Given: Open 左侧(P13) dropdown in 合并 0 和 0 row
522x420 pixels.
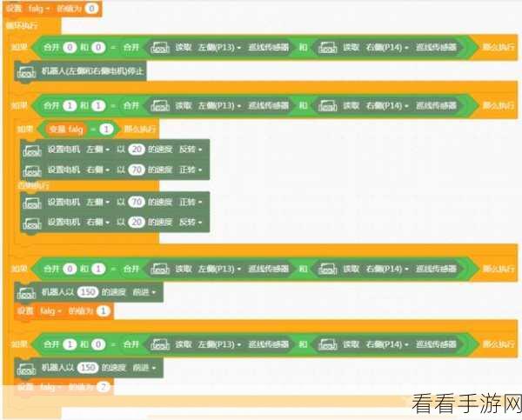Looking at the screenshot, I should point(219,47).
